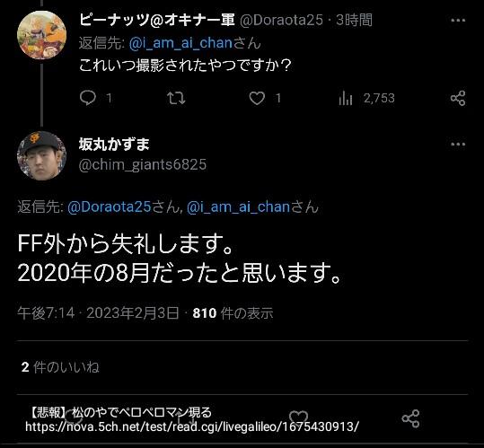Screen dimensions: 484x448
Task: Open @chim_giants6825 handle
Action: click(x=143, y=165)
